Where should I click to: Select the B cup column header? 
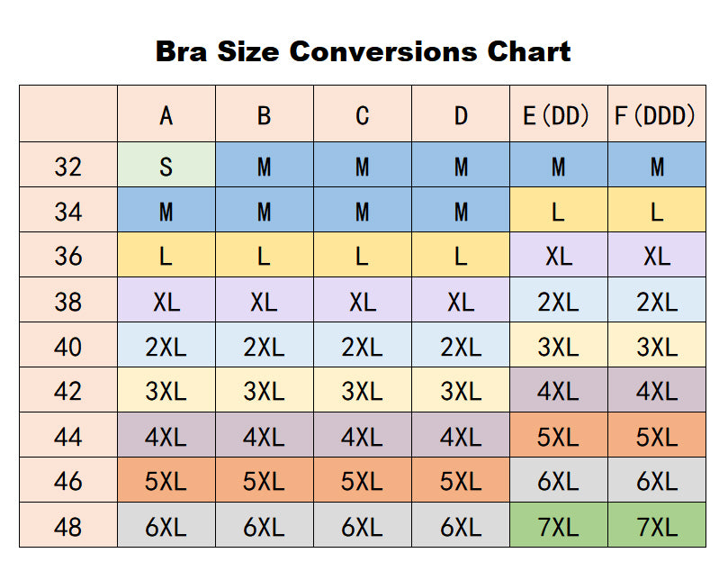coord(264,115)
